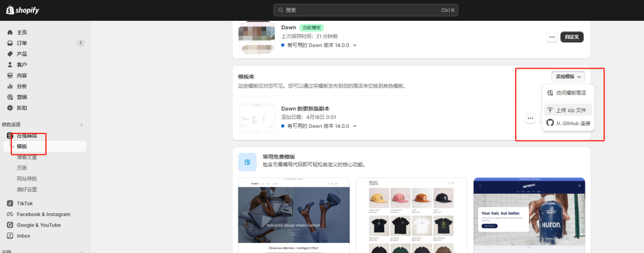Image resolution: width=644 pixels, height=253 pixels.
Task: Click the GitHub octocat icon
Action: click(550, 123)
